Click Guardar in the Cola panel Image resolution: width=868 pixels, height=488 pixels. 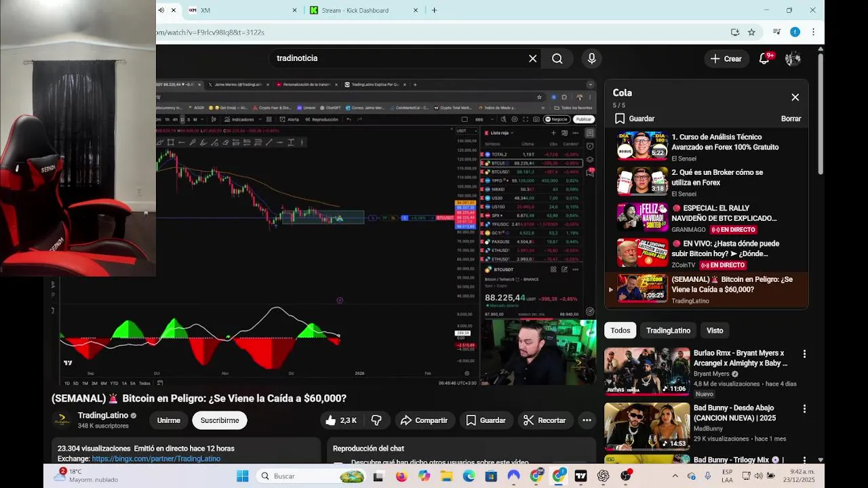(x=635, y=119)
